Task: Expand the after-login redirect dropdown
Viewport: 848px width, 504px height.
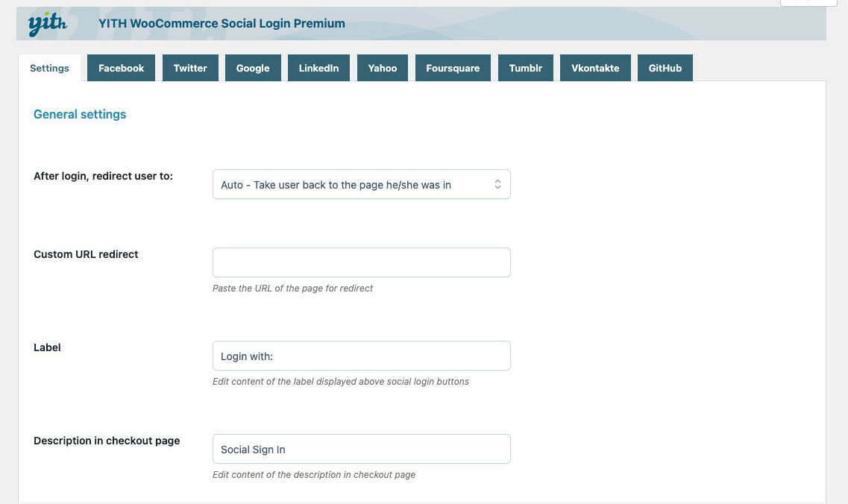Action: (361, 184)
